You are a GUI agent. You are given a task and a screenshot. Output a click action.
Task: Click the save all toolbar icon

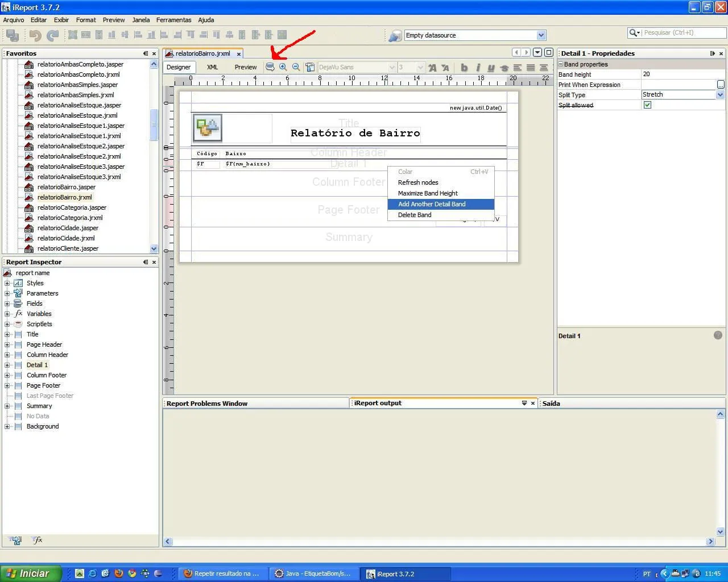12,35
